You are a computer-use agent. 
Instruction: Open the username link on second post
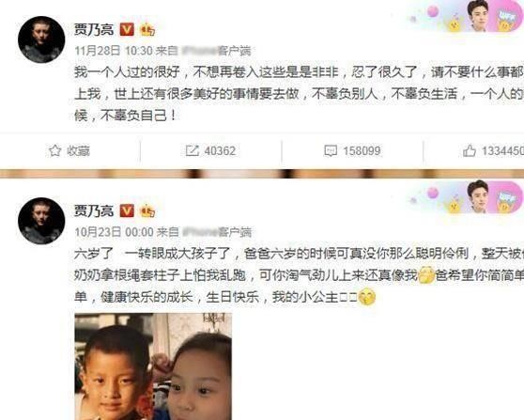pos(94,210)
